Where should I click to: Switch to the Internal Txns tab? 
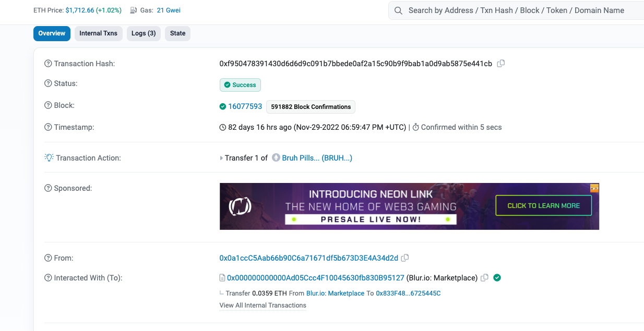coord(98,33)
